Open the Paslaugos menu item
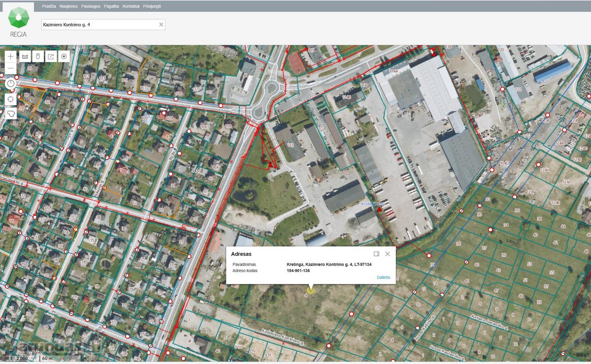This screenshot has width=591, height=364. coord(91,6)
